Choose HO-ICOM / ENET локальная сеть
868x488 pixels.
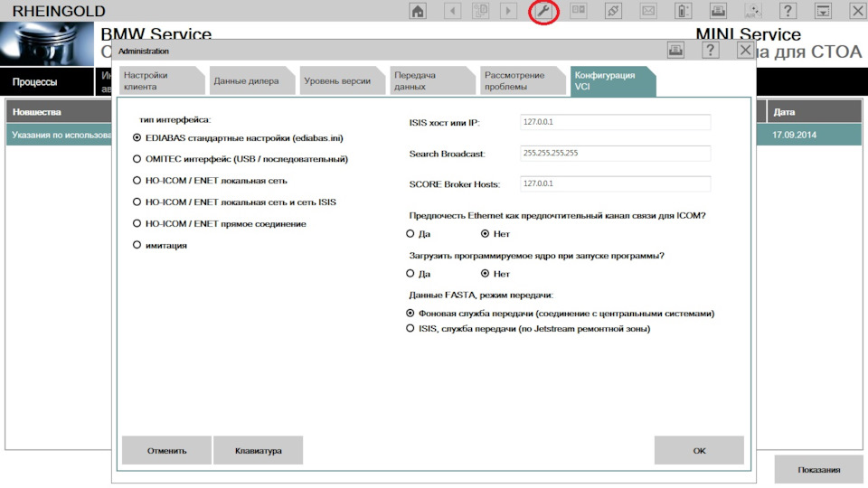click(210, 181)
